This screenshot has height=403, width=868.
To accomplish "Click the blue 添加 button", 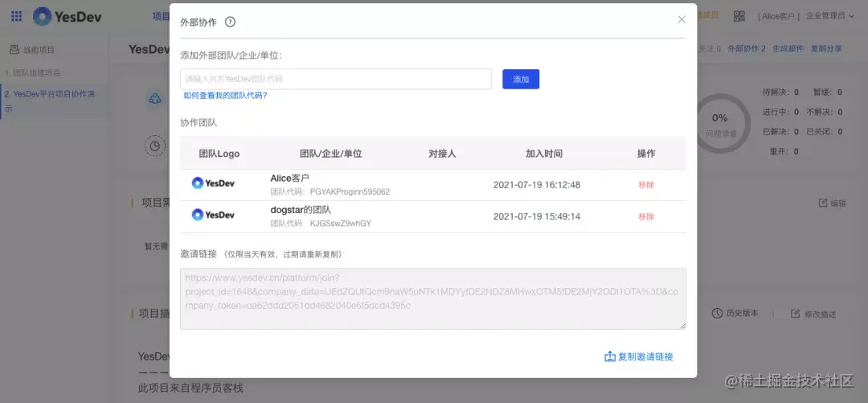I will coord(520,80).
